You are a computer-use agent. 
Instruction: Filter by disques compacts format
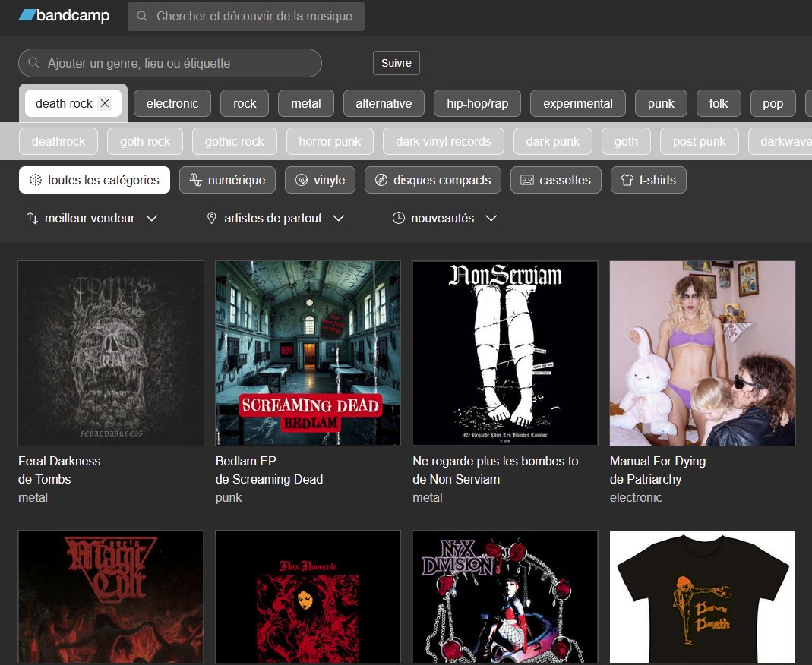pos(433,180)
